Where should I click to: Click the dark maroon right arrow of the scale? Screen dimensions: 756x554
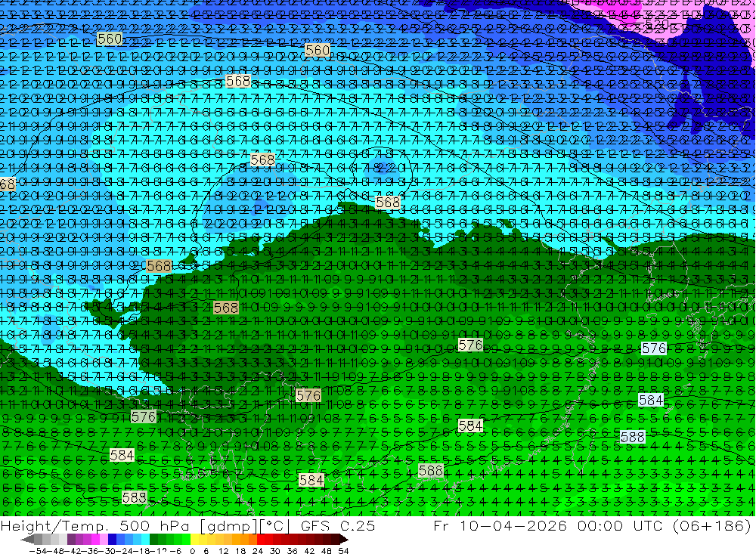point(344,540)
